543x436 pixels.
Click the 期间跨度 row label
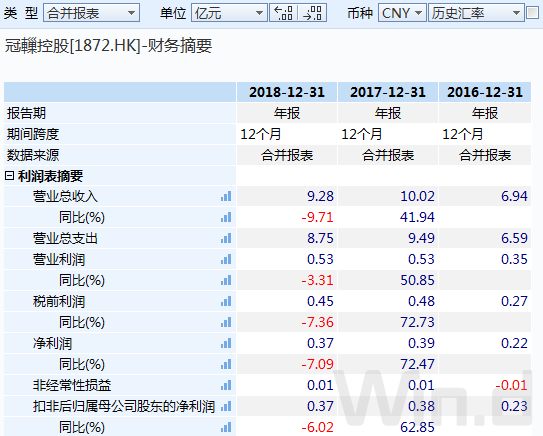click(33, 134)
